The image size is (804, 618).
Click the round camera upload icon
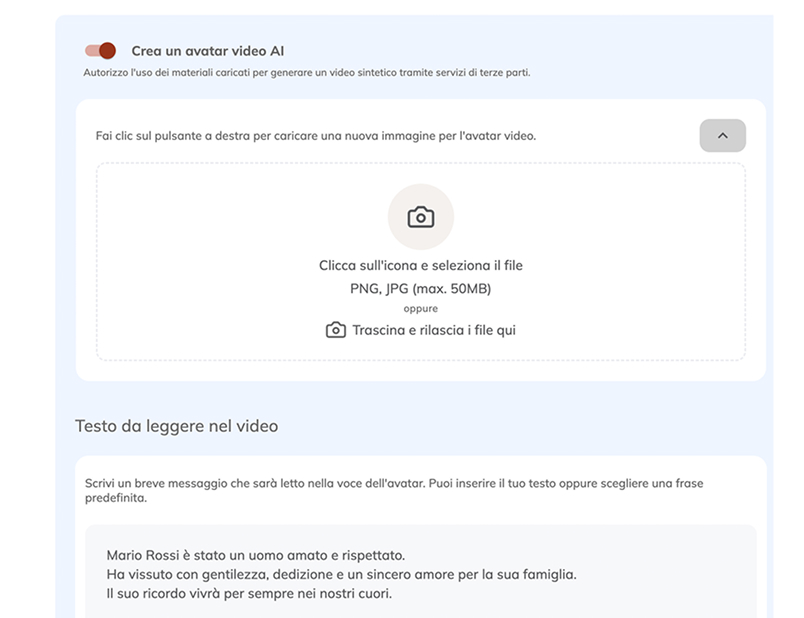click(x=421, y=217)
